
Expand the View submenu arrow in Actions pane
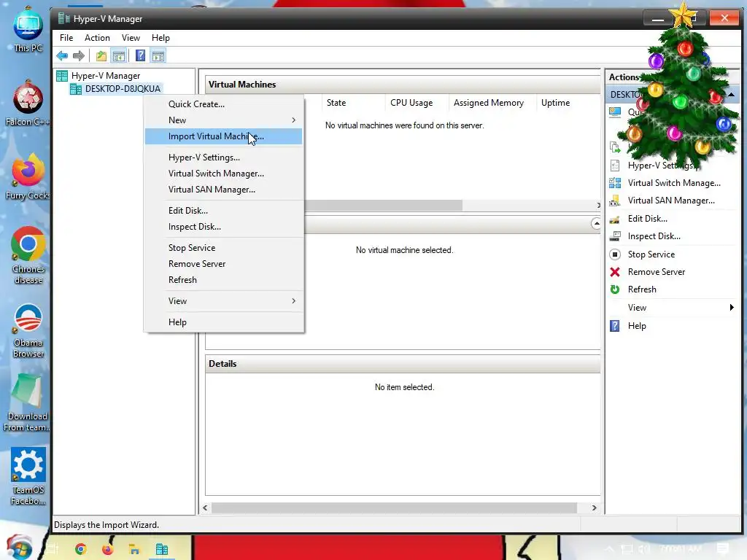(x=731, y=308)
